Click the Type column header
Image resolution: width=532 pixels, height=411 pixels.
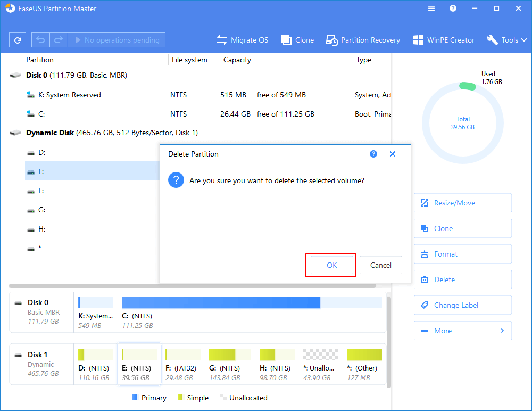click(364, 60)
